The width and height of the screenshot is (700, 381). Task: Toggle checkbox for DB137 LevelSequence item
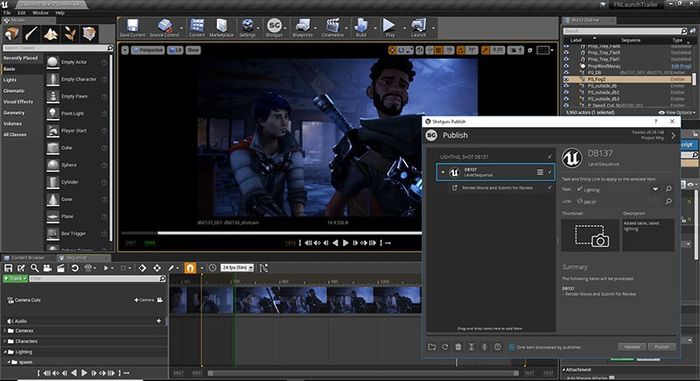pyautogui.click(x=550, y=172)
